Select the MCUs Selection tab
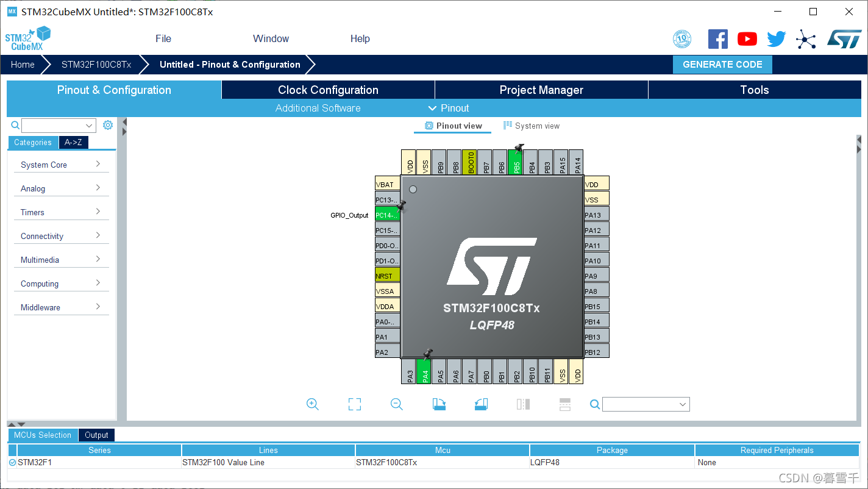 (43, 435)
